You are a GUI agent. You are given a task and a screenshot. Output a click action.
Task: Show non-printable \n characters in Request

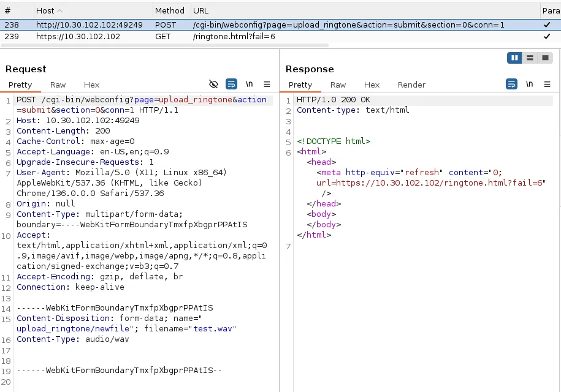point(250,85)
